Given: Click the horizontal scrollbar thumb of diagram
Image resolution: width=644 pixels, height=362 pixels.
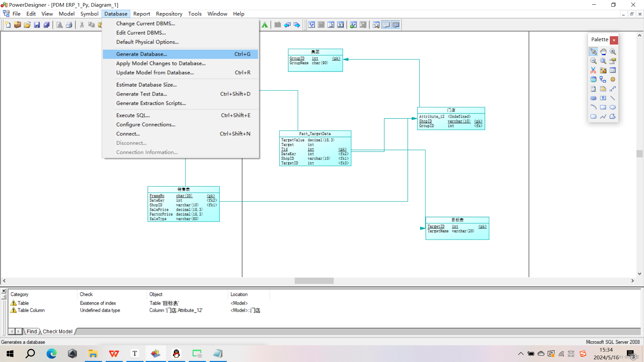Looking at the screenshot, I should pos(314,281).
